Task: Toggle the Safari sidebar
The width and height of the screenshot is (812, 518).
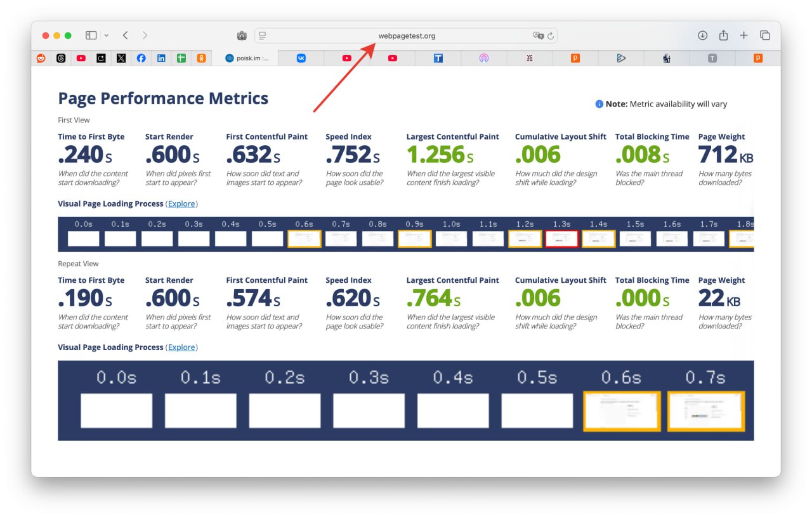Action: point(91,36)
